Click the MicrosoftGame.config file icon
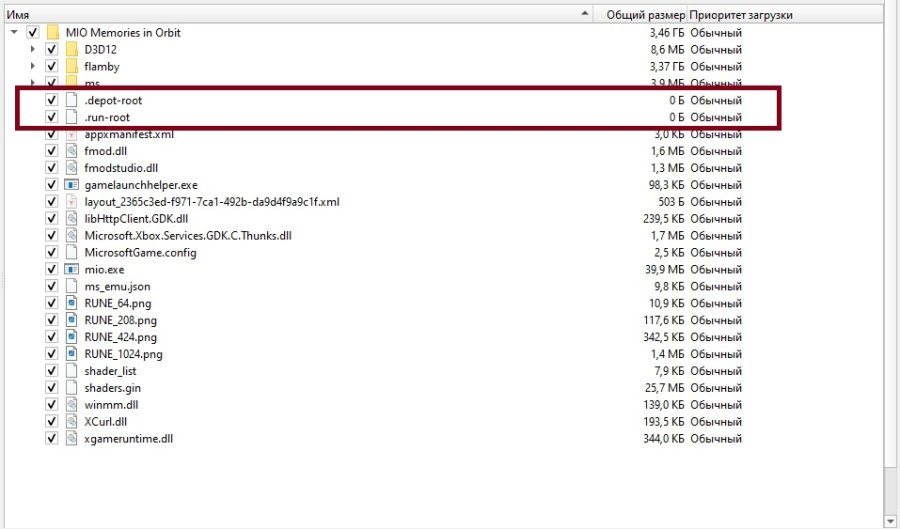The image size is (900, 529). pos(71,252)
